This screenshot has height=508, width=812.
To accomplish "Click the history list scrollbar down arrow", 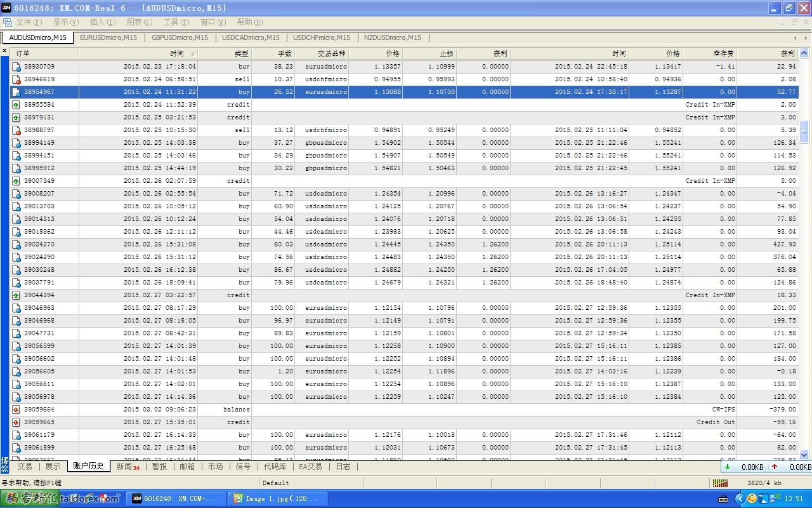I will coord(804,455).
